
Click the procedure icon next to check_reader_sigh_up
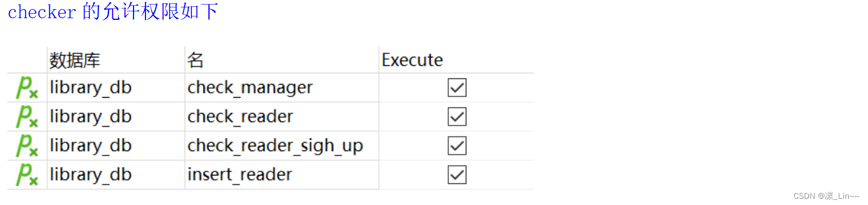coord(27,146)
